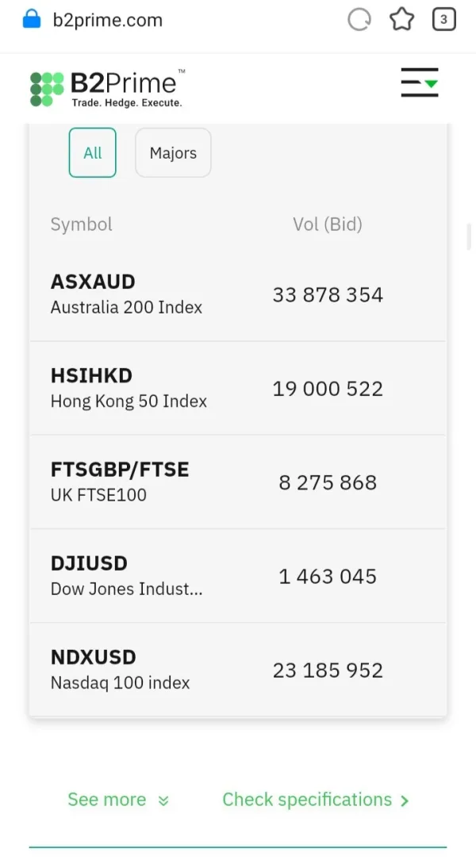The height and width of the screenshot is (868, 476).
Task: Click the double chevron beside See more
Action: (163, 801)
